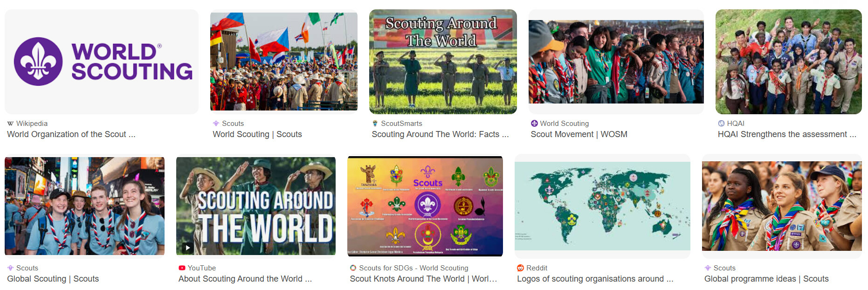The height and width of the screenshot is (290, 868).
Task: Open the World Scouting purple logo image
Action: (102, 62)
